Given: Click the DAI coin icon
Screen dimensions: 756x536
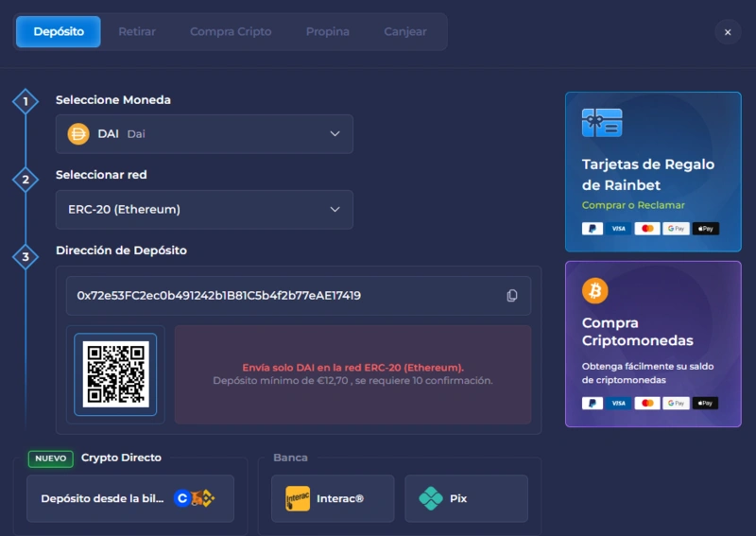Looking at the screenshot, I should tap(77, 134).
